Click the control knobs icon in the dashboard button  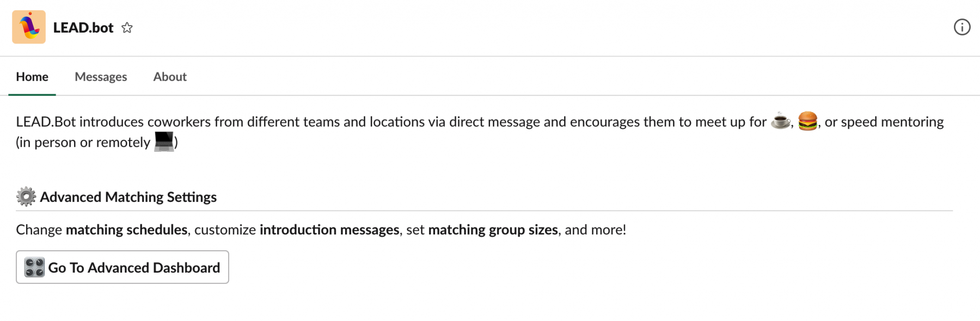[x=34, y=267]
